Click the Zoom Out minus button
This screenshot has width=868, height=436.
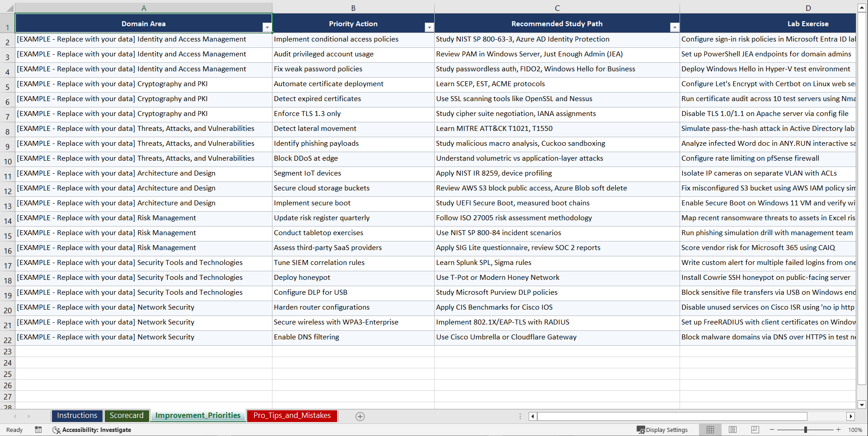(x=772, y=430)
